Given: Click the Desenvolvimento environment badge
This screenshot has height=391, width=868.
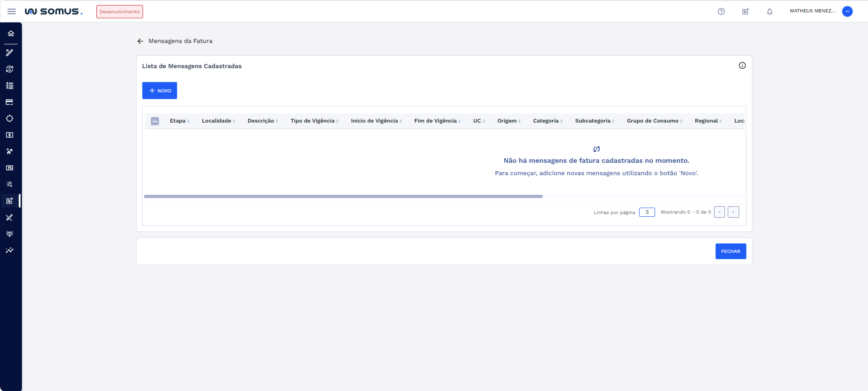Looking at the screenshot, I should point(119,11).
